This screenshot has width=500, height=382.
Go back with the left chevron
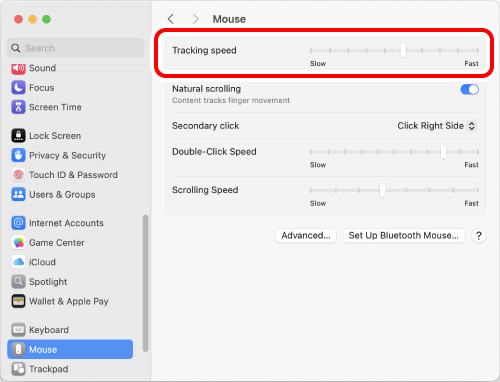pyautogui.click(x=171, y=19)
